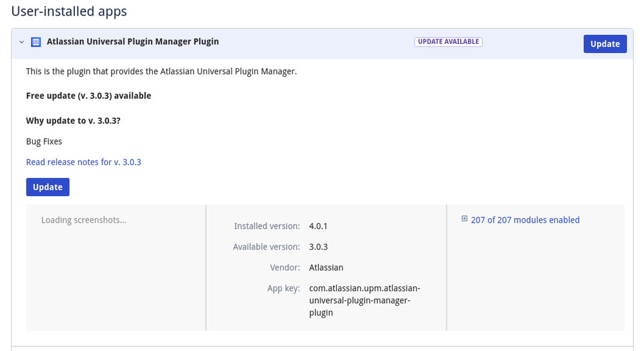
Task: Select the Atlassian Universal Plugin Manager Plugin title
Action: click(133, 41)
